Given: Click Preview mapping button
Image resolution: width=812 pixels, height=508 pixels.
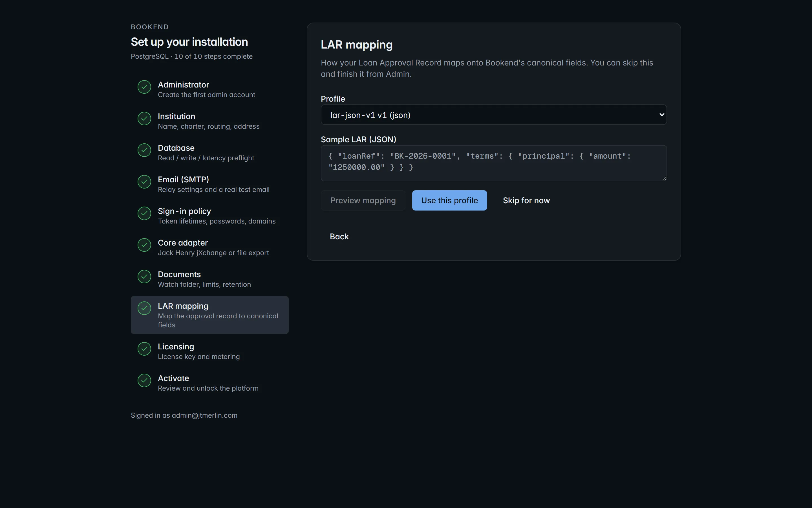Looking at the screenshot, I should (363, 201).
